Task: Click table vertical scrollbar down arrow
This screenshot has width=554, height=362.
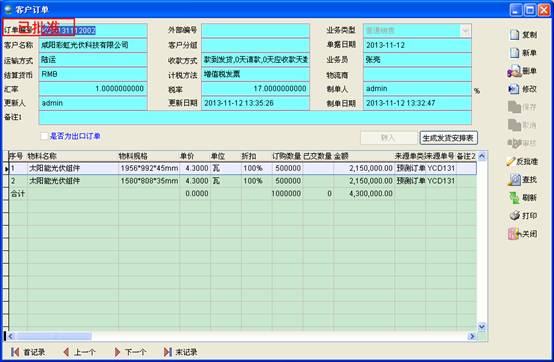Action: 482,327
